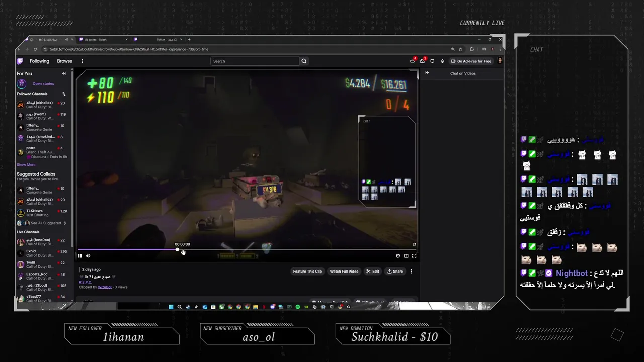This screenshot has height=362, width=644.
Task: Open the Windows Start button
Action: point(171,307)
